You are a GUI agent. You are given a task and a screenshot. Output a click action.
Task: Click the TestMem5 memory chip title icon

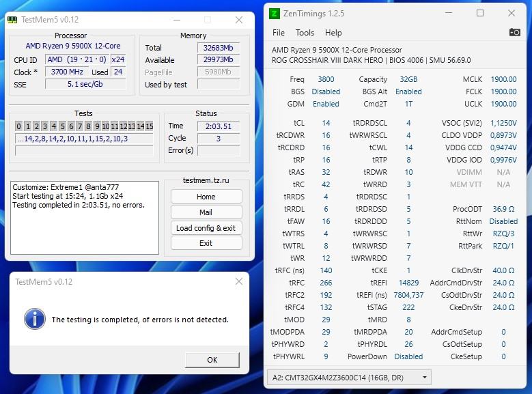[12, 20]
